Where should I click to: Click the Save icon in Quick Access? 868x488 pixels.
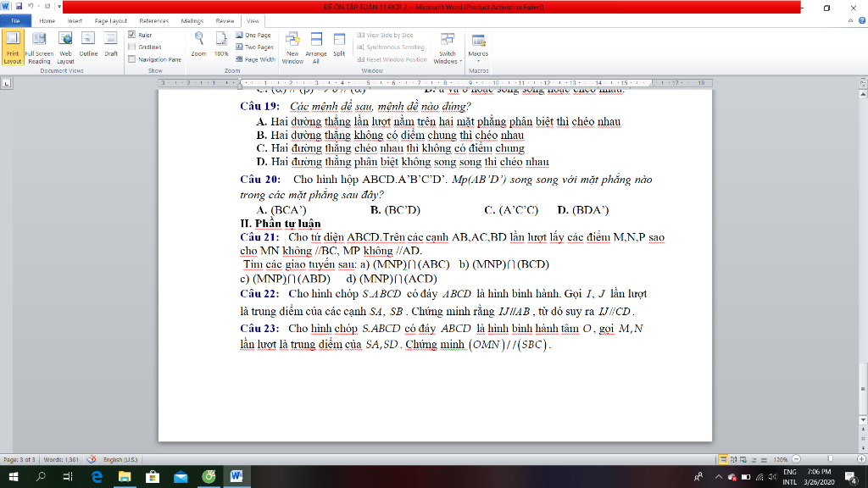coord(19,7)
